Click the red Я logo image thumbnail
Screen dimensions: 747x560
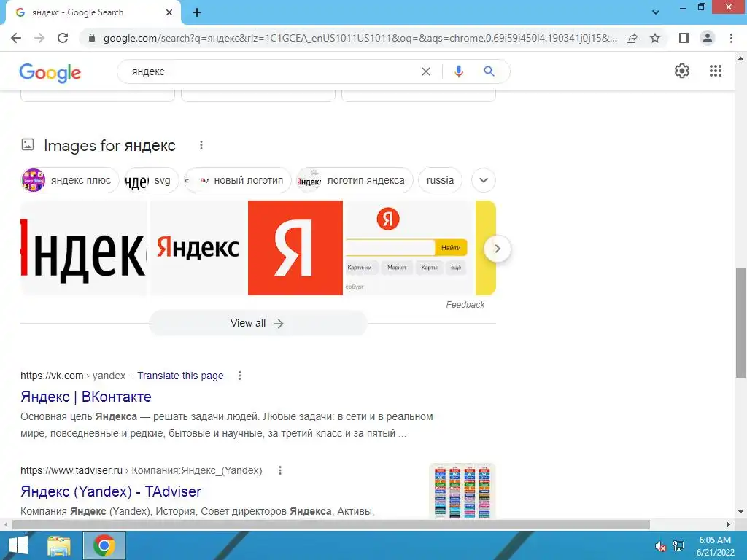click(x=295, y=248)
